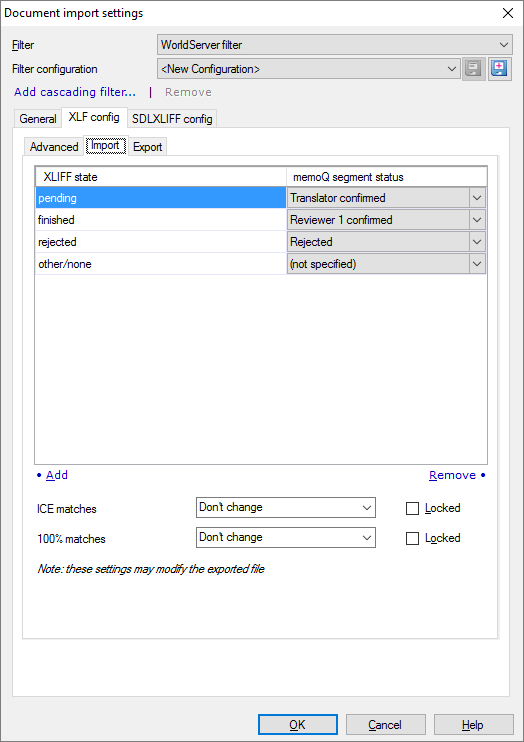This screenshot has width=524, height=742.
Task: Open the Export sub-tab
Action: [x=148, y=147]
